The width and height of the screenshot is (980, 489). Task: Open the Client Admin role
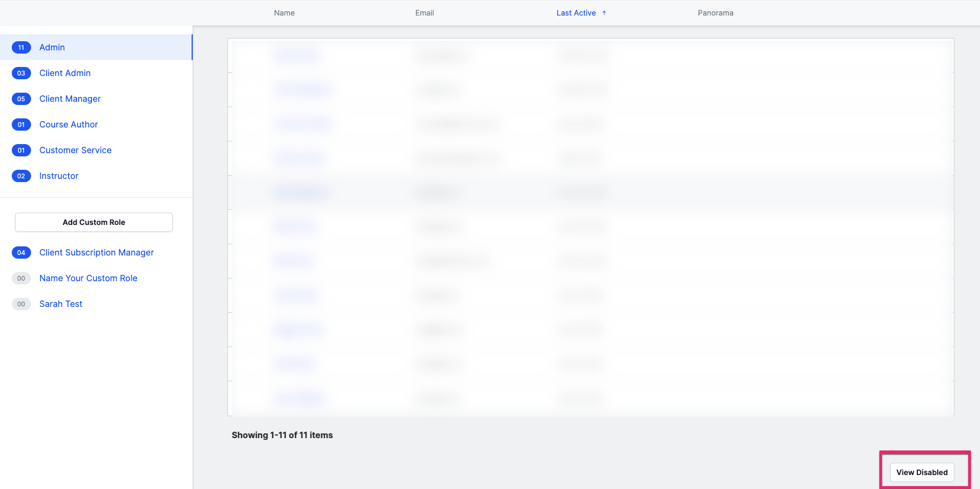click(65, 73)
